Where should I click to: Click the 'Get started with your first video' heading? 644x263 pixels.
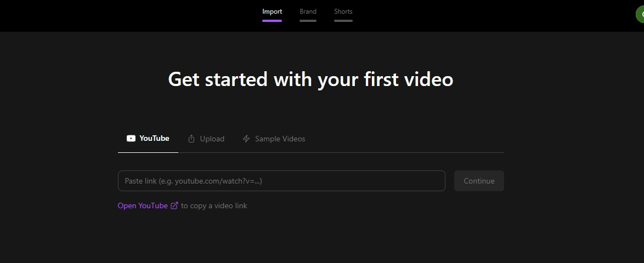point(310,79)
